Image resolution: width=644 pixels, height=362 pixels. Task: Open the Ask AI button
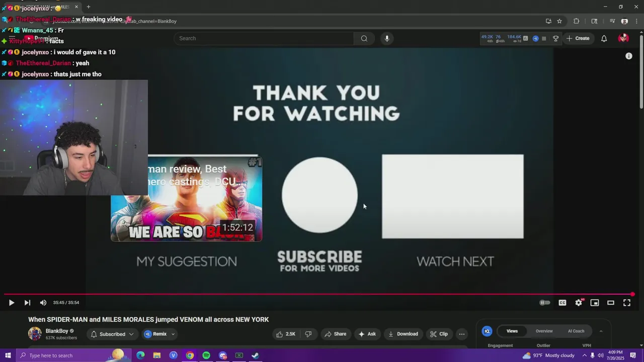point(367,334)
